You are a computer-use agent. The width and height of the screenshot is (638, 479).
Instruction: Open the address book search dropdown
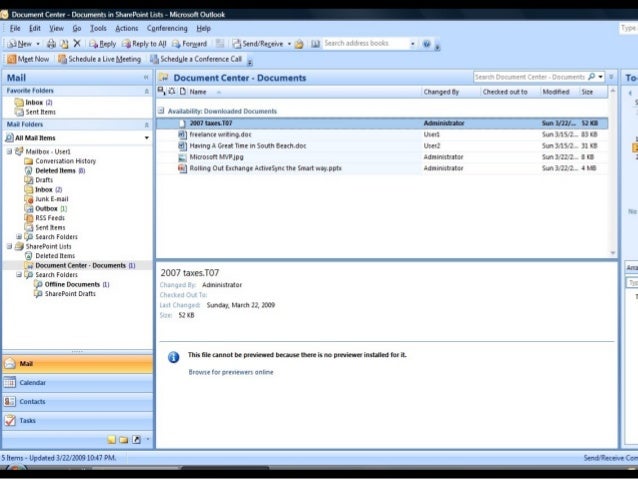click(413, 44)
